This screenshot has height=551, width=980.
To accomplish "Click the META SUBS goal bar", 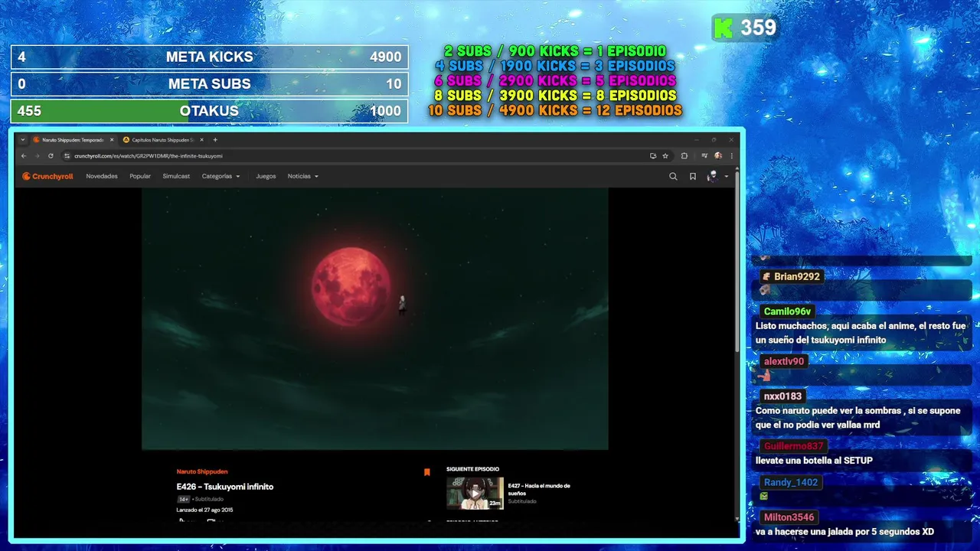I will tap(209, 84).
